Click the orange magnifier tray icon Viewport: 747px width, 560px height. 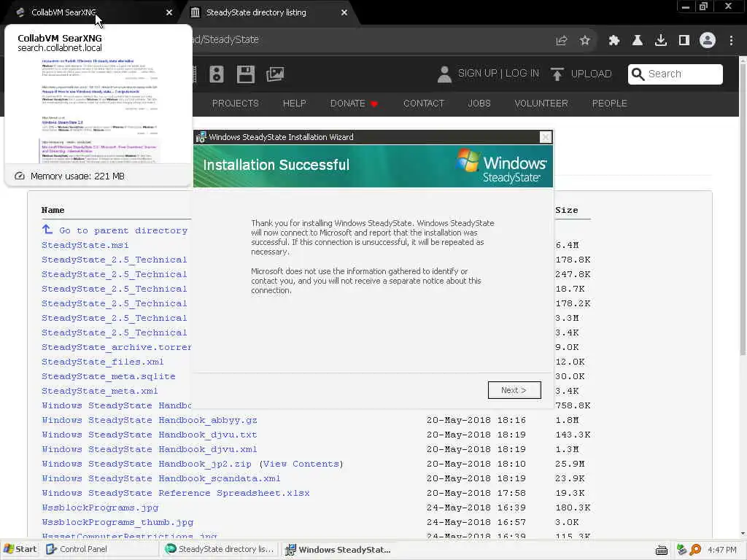click(x=695, y=550)
